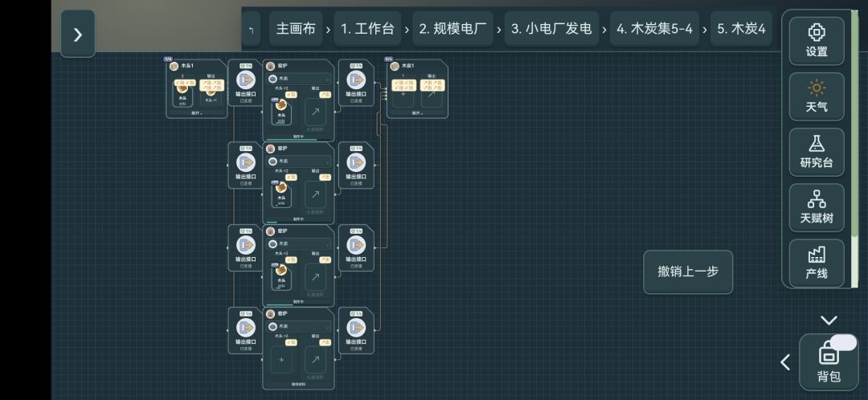Image resolution: width=868 pixels, height=400 pixels.
Task: Click the empty plus input slot of the waiting 窑炉
Action: pos(281,360)
